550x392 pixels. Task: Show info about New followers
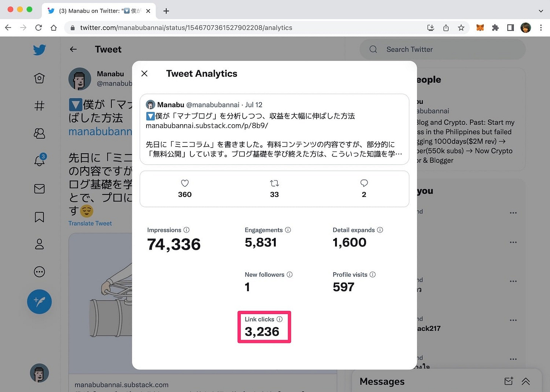(x=290, y=275)
